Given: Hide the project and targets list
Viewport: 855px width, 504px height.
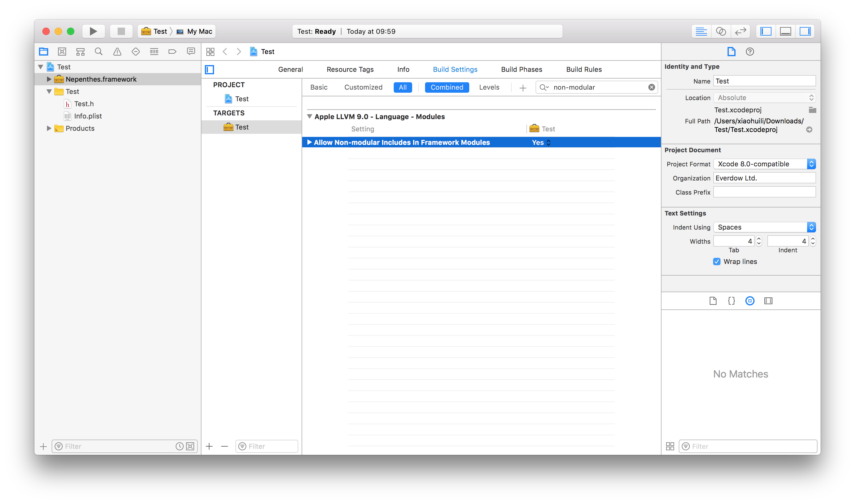Looking at the screenshot, I should [x=210, y=70].
